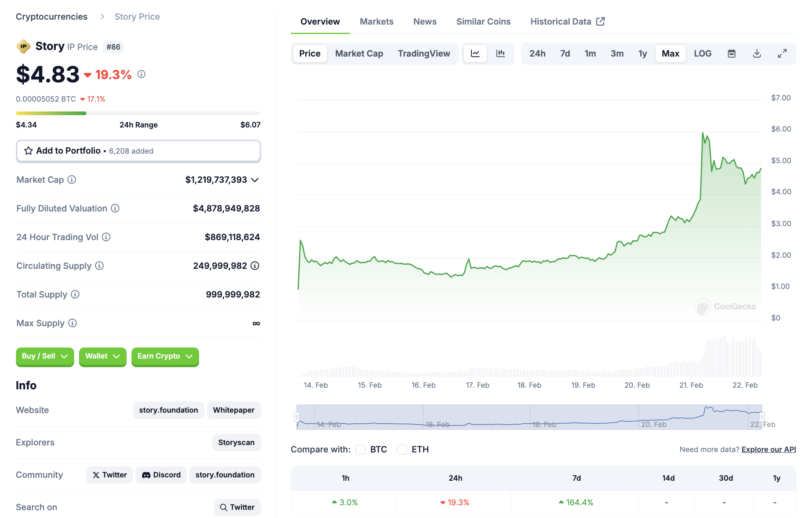Expand chart to fullscreen
Screen dimensions: 812x518
pos(782,54)
